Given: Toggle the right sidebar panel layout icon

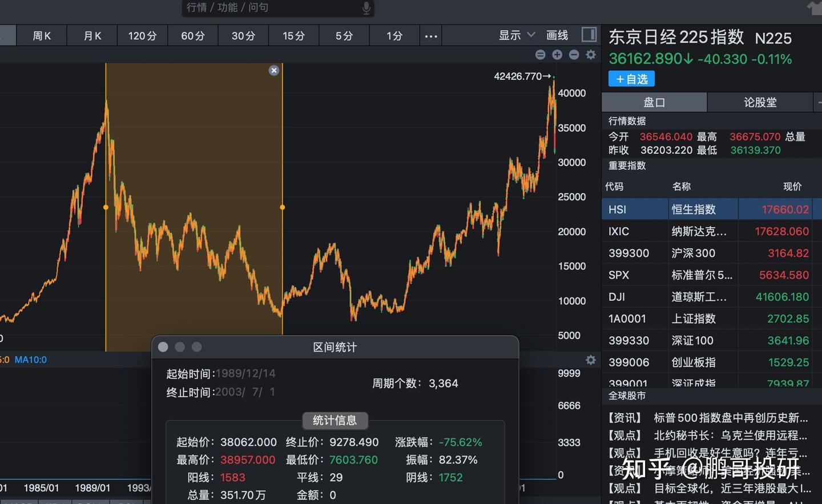Looking at the screenshot, I should (589, 35).
